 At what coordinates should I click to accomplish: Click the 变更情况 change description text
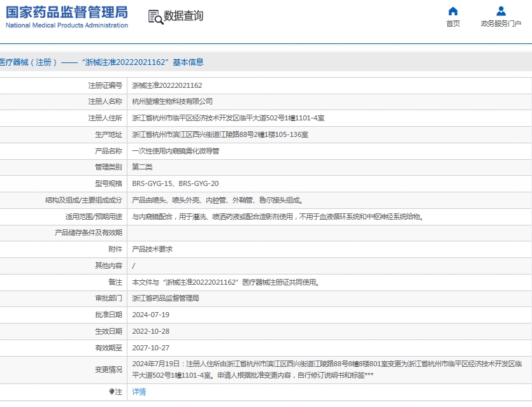(x=327, y=369)
